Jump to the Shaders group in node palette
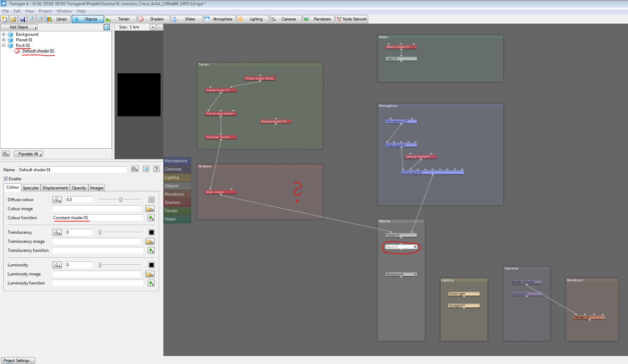Screen dimensions: 628x364 click(177, 202)
